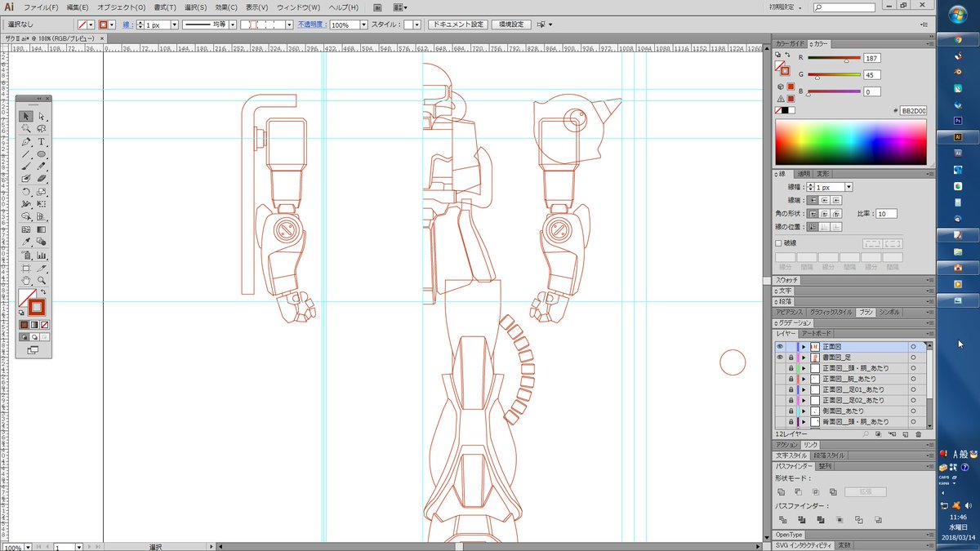Image resolution: width=980 pixels, height=551 pixels.
Task: Open the zoom level dropdown at bottom
Action: coord(28,547)
